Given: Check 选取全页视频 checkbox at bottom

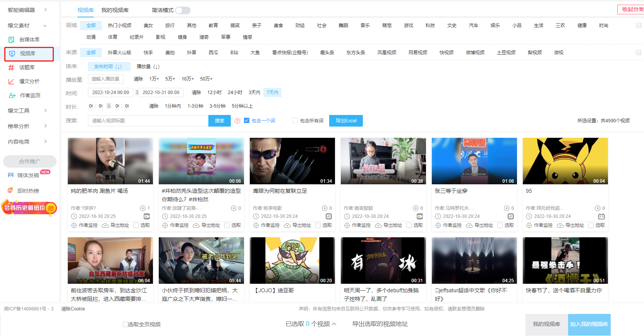Looking at the screenshot, I should (125, 324).
